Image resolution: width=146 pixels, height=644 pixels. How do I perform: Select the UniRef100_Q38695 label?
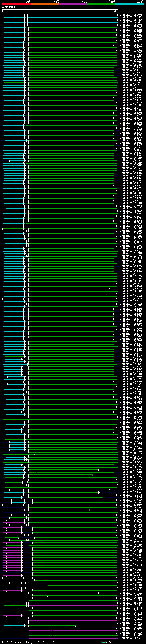131,452
